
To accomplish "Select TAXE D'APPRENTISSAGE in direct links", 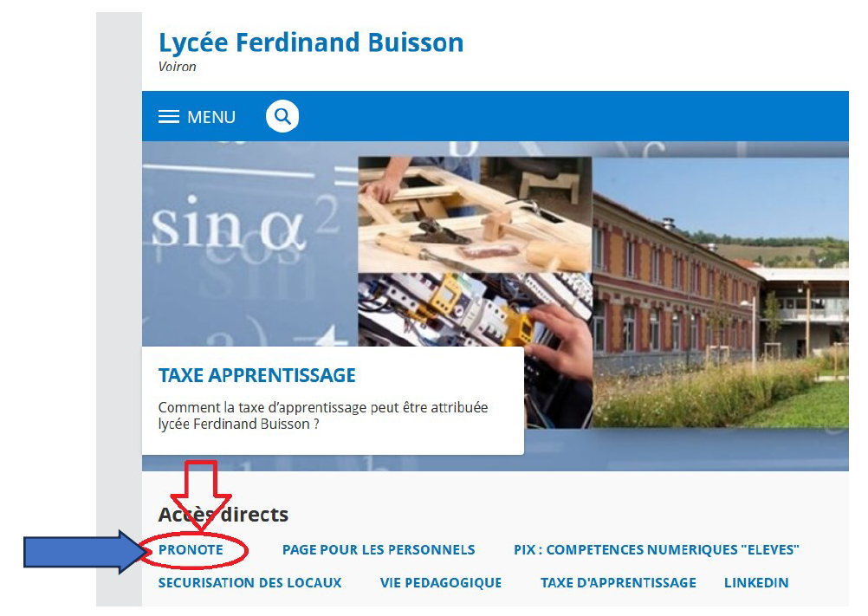I will [619, 583].
